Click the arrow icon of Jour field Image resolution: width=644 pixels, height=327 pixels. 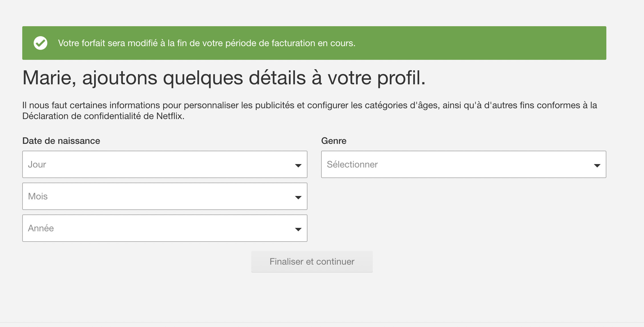tap(298, 165)
